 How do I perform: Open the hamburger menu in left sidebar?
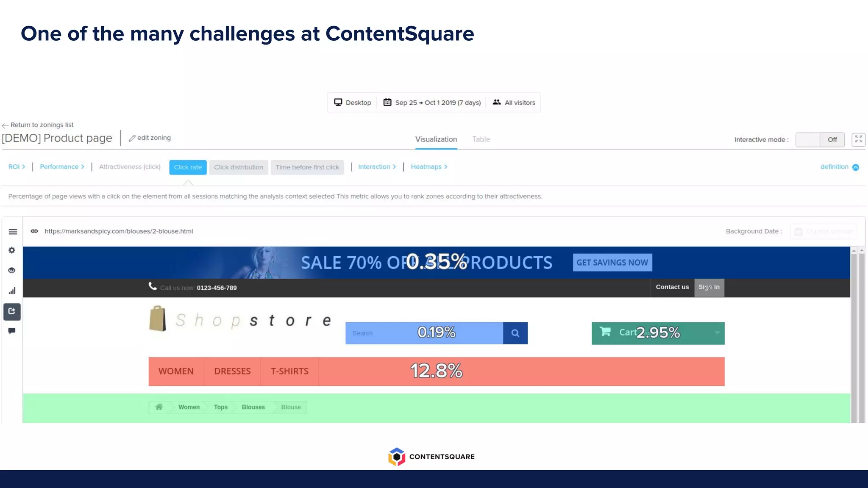click(13, 232)
